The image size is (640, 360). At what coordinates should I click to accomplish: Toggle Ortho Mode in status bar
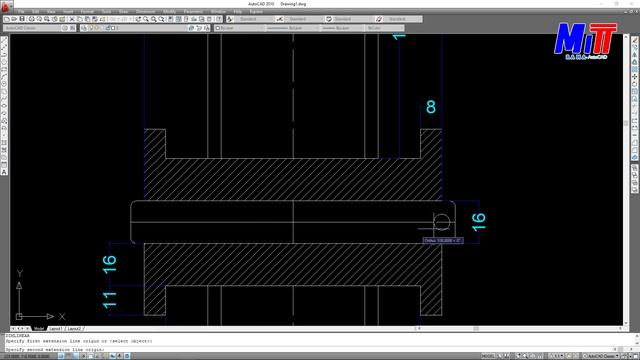pos(76,356)
